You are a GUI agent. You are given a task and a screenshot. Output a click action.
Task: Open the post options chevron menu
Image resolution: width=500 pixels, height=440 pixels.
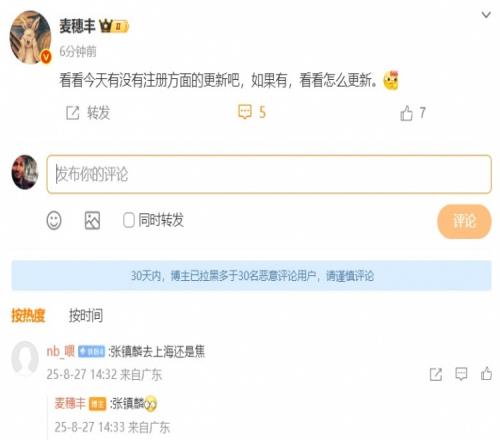click(x=486, y=15)
